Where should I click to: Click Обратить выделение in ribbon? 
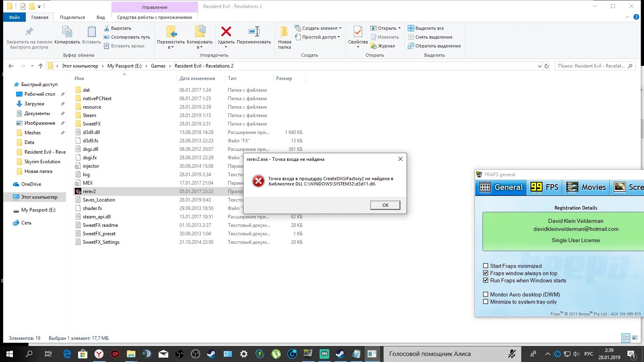point(434,46)
